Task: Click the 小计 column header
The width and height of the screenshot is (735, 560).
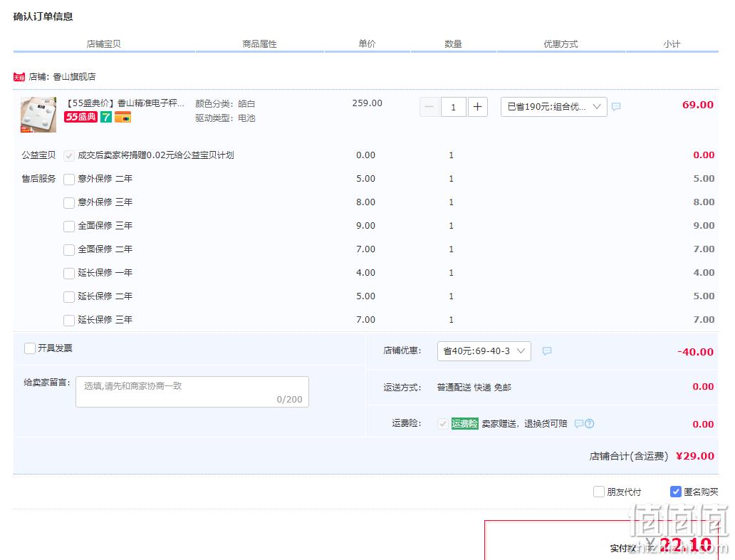Action: coord(672,44)
